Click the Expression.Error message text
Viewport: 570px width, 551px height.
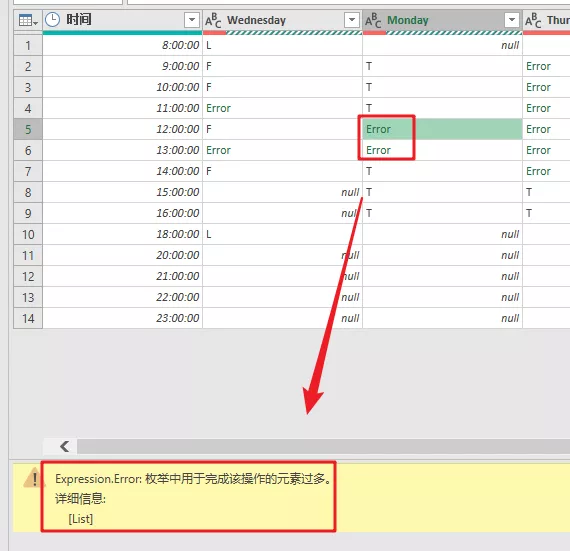[x=193, y=479]
